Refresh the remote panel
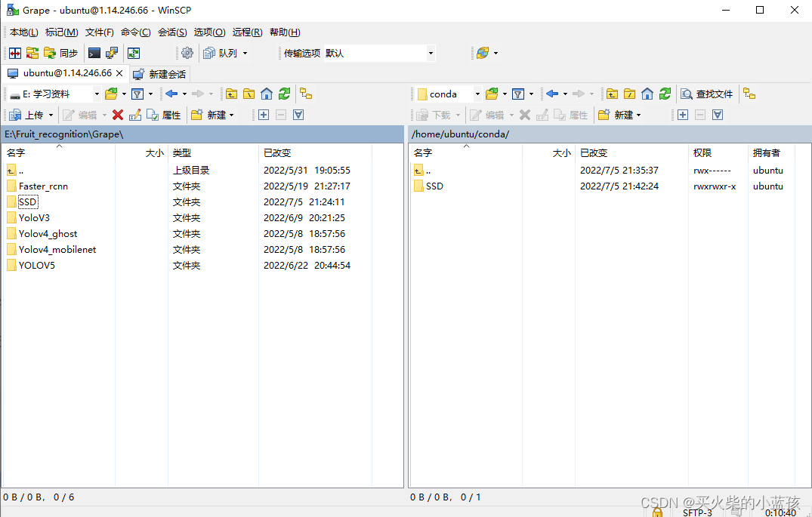 pyautogui.click(x=665, y=94)
